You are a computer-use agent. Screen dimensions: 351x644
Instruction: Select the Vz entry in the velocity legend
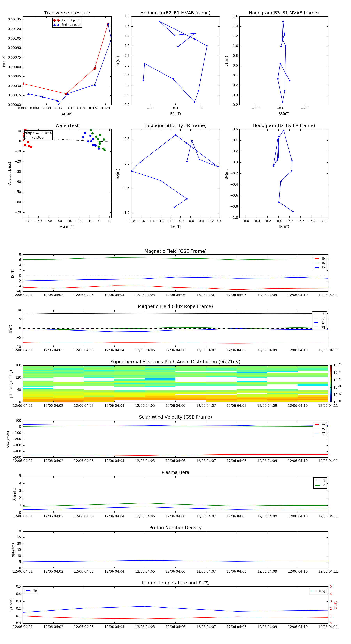point(320,433)
